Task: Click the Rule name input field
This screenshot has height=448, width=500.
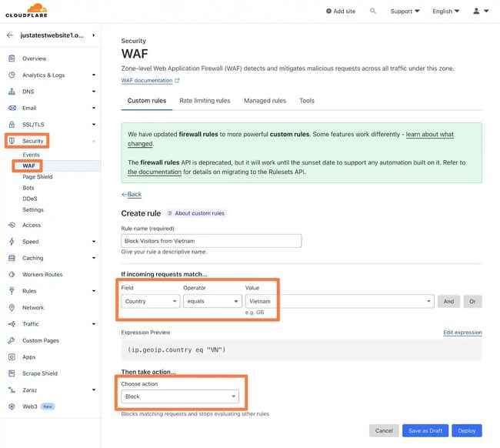Action: [x=211, y=241]
